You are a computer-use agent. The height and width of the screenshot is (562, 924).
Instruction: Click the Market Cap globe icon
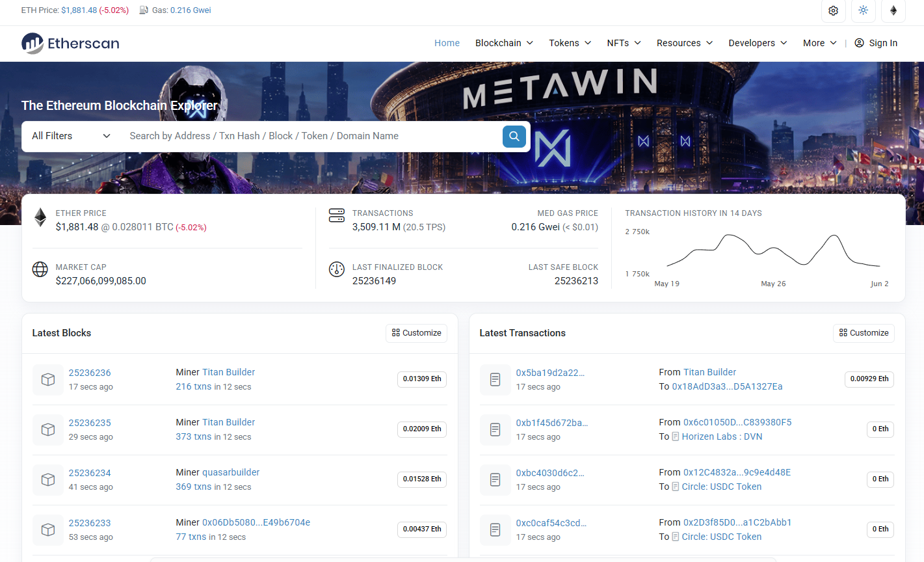[x=40, y=269]
